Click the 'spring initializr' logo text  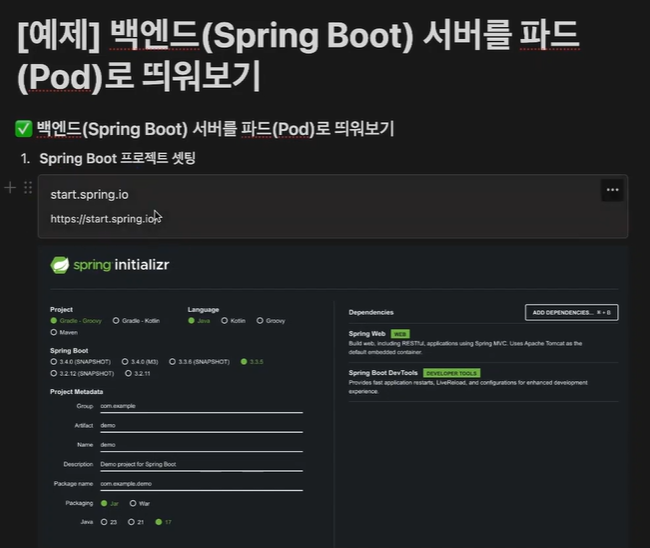click(121, 265)
